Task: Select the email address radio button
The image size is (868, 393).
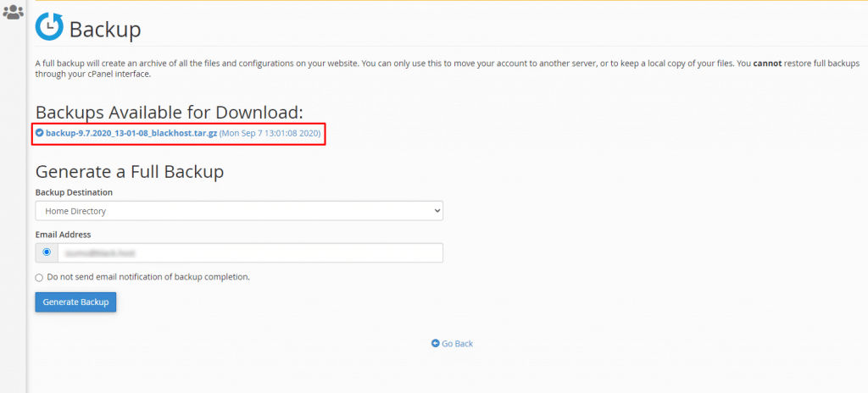Action: (47, 252)
